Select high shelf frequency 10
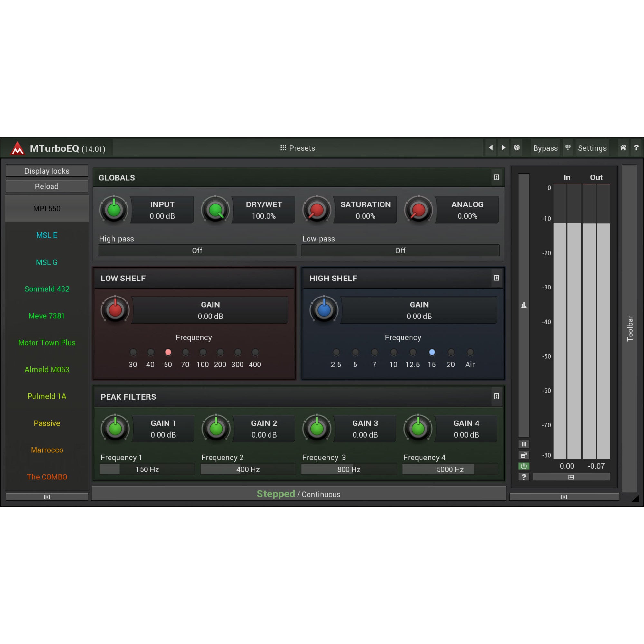The image size is (644, 644). pos(393,352)
